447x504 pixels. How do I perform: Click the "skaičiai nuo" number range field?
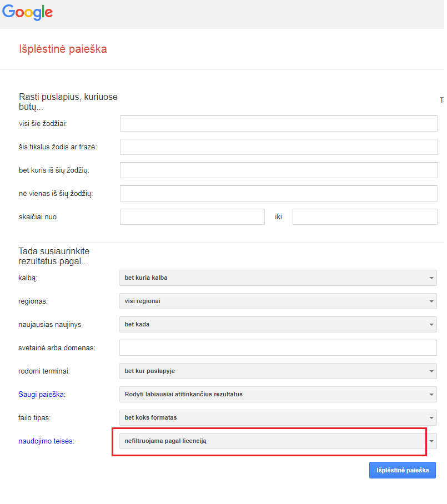coord(192,216)
